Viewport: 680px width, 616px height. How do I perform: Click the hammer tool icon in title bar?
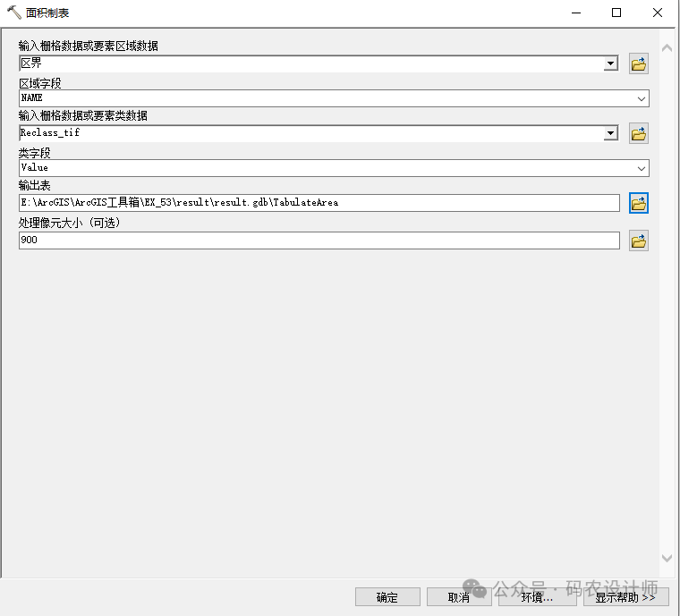point(13,13)
